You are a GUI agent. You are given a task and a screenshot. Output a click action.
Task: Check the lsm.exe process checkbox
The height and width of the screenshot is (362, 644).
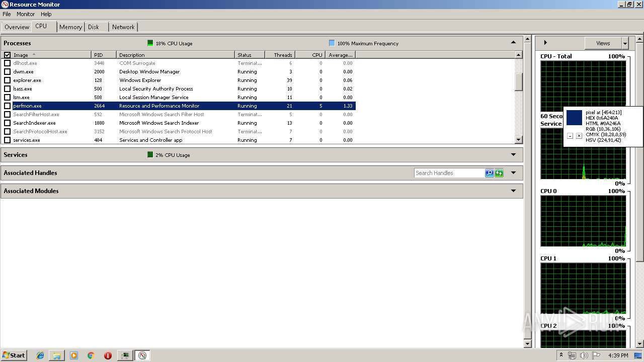click(x=7, y=98)
